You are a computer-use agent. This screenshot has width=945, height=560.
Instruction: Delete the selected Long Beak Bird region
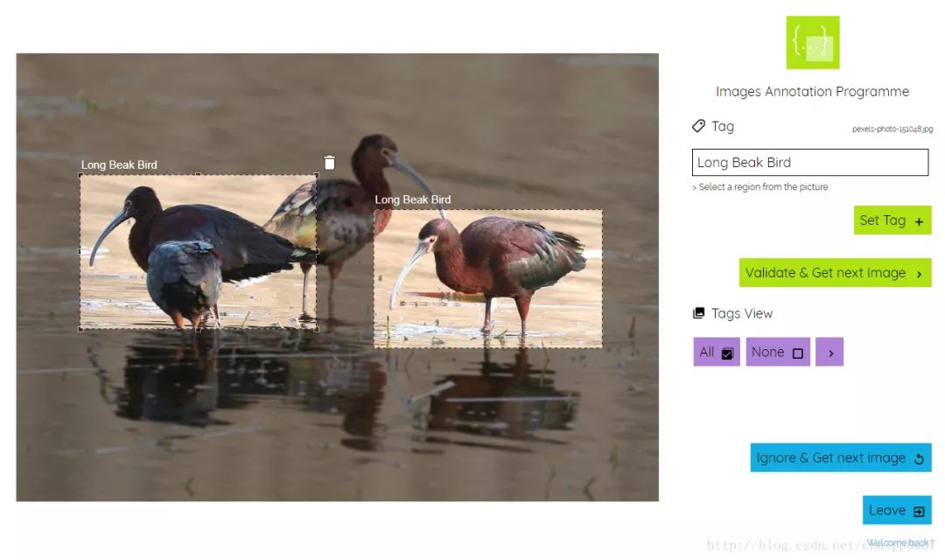tap(329, 163)
